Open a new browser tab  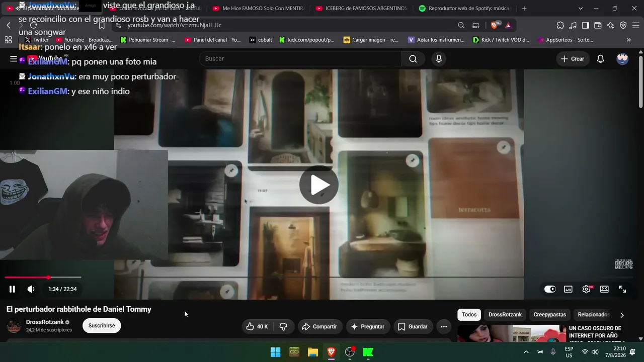click(524, 9)
